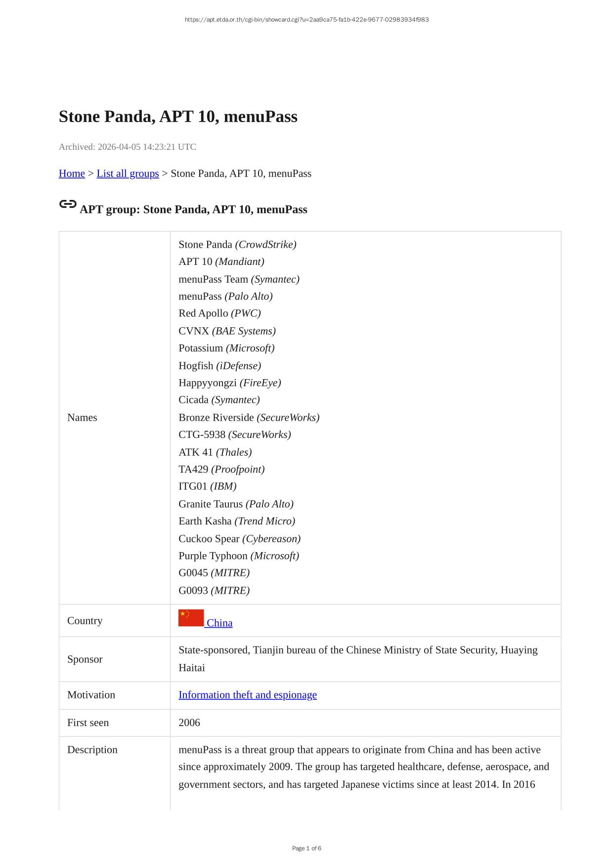Click the Description row label
The image size is (614, 868).
pyautogui.click(x=92, y=750)
